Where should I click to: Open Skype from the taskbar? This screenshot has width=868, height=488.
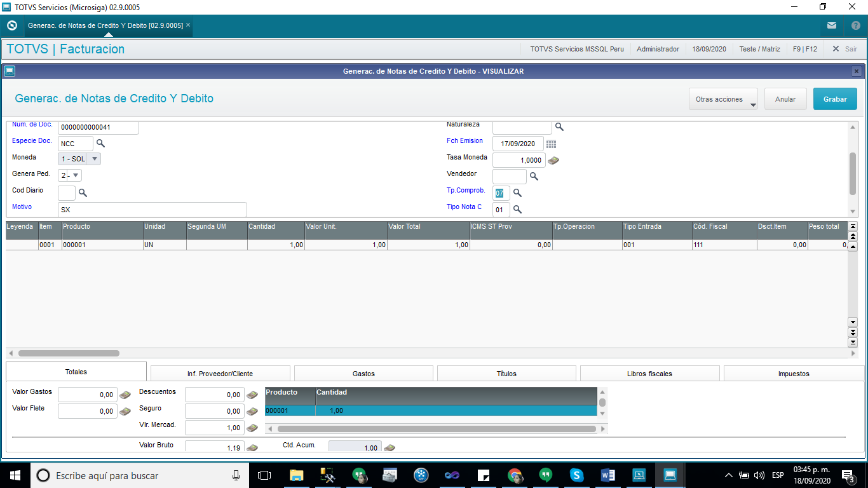[576, 475]
